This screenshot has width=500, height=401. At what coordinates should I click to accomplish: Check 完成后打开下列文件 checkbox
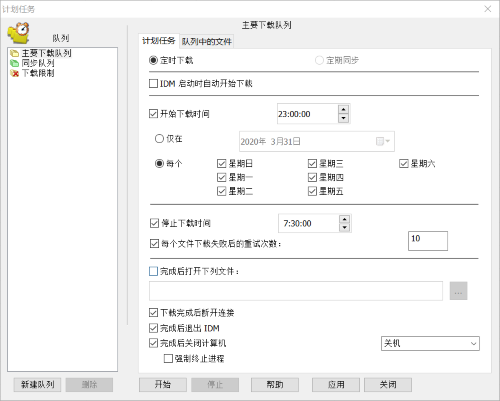pos(153,271)
